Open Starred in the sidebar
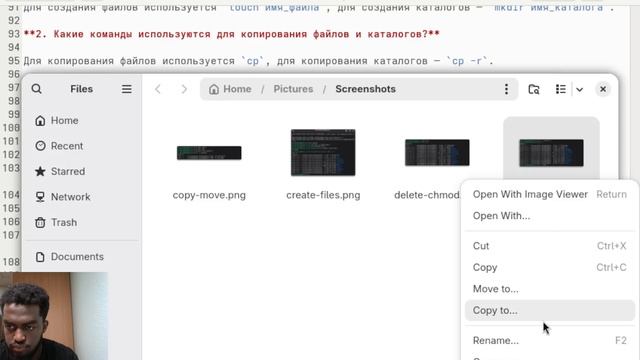This screenshot has height=360, width=640. point(82,171)
